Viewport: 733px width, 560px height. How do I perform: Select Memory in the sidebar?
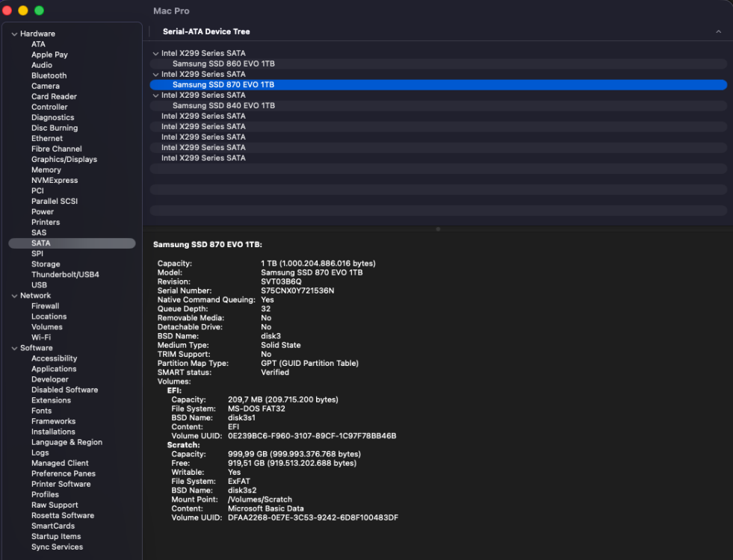pos(46,170)
